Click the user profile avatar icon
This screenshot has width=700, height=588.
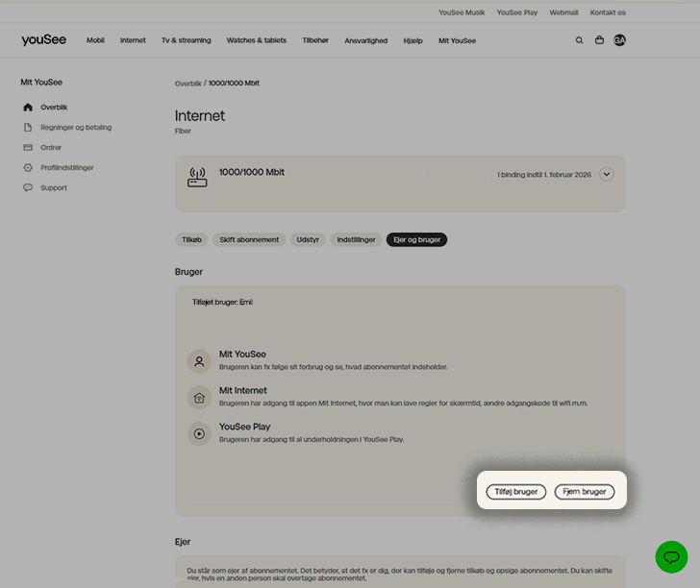[619, 40]
